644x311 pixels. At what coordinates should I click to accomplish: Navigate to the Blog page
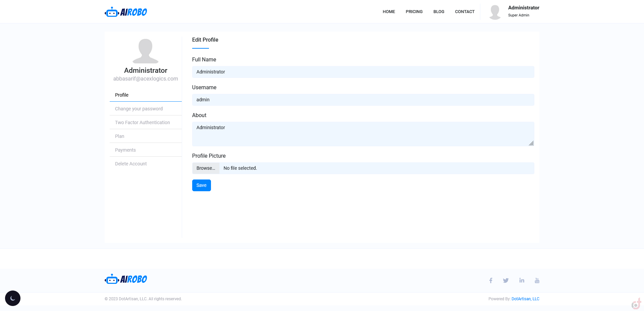pyautogui.click(x=439, y=12)
